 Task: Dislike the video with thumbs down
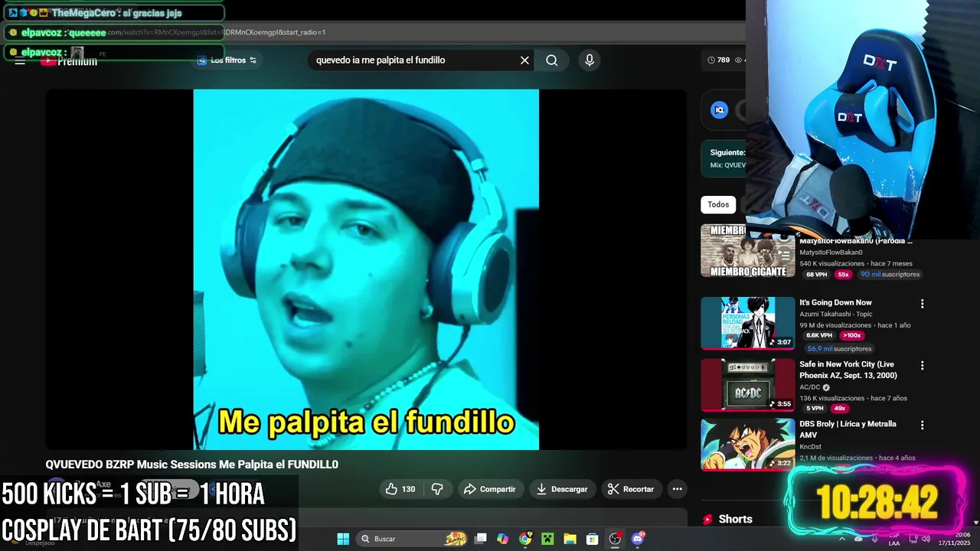(x=437, y=489)
